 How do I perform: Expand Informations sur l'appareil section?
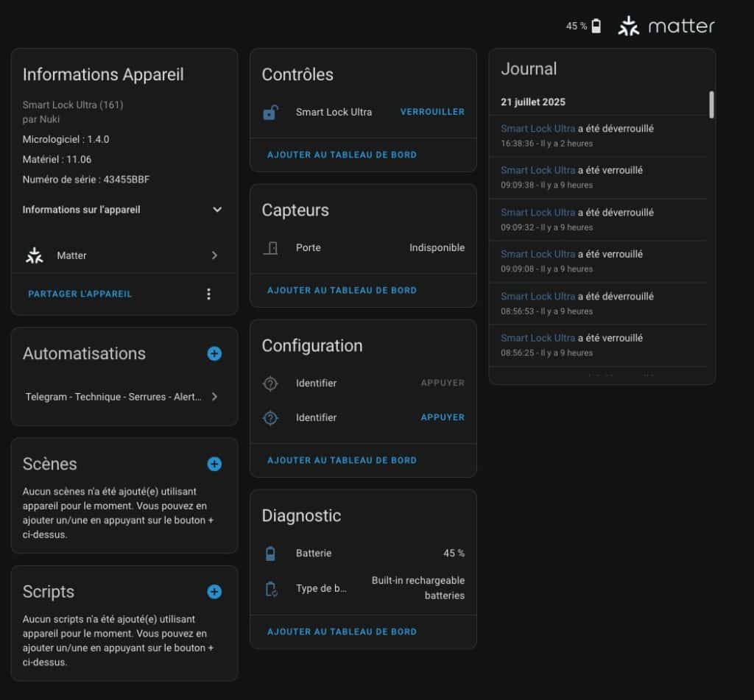tap(124, 210)
